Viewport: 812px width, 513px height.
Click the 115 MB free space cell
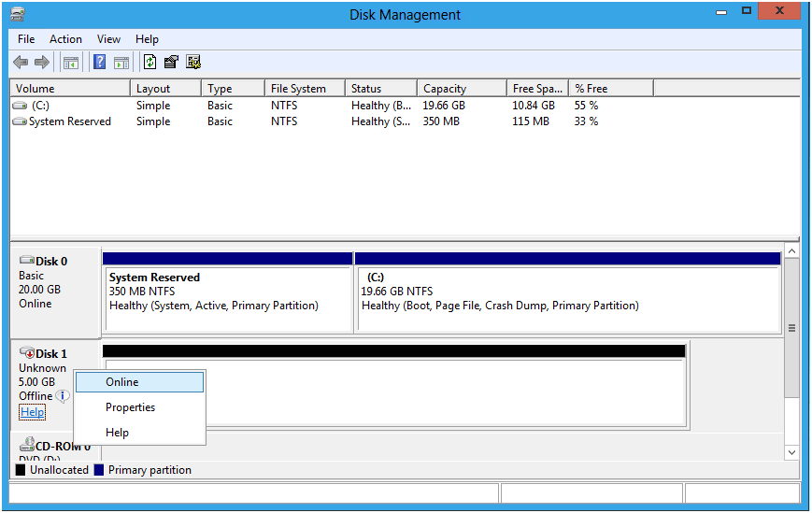[x=531, y=121]
